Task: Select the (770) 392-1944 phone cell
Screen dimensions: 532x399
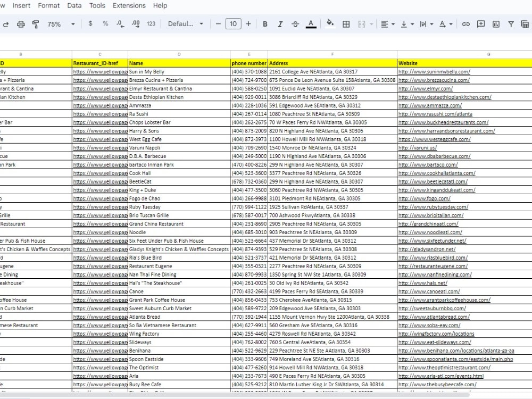Action: point(249,317)
